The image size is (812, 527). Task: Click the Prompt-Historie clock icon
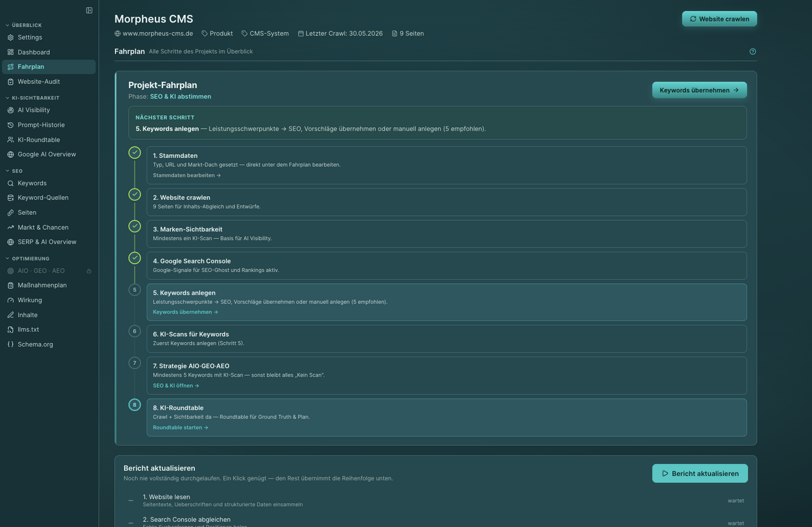pyautogui.click(x=10, y=125)
